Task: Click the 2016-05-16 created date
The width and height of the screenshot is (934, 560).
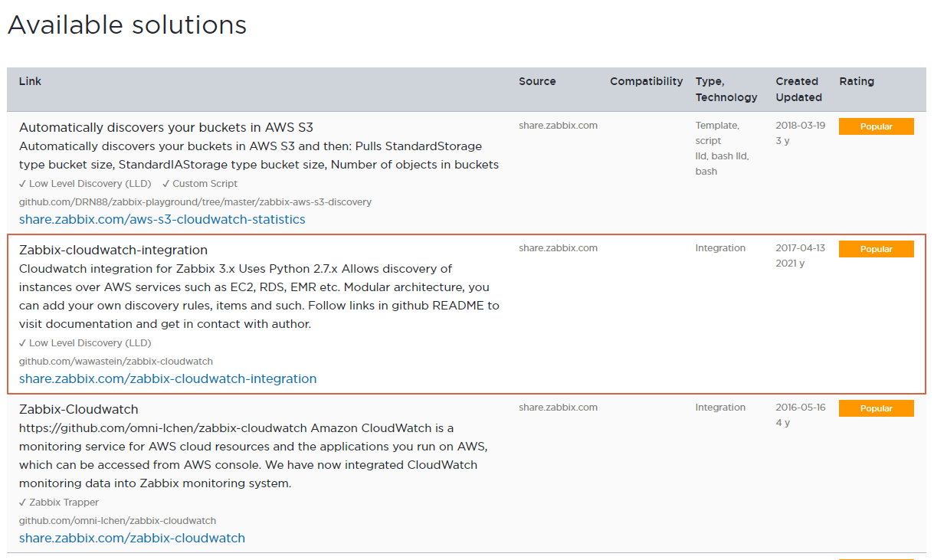Action: (x=801, y=408)
